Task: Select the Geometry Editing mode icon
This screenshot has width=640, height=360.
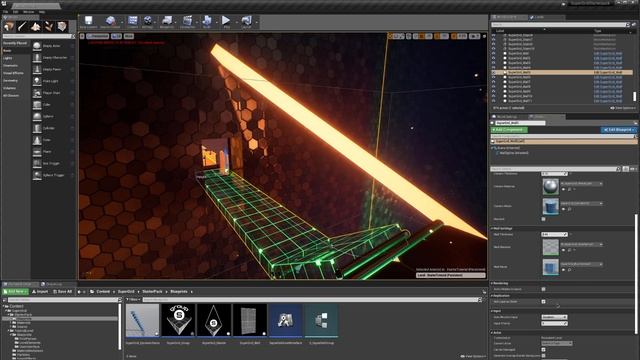Action: pos(62,27)
